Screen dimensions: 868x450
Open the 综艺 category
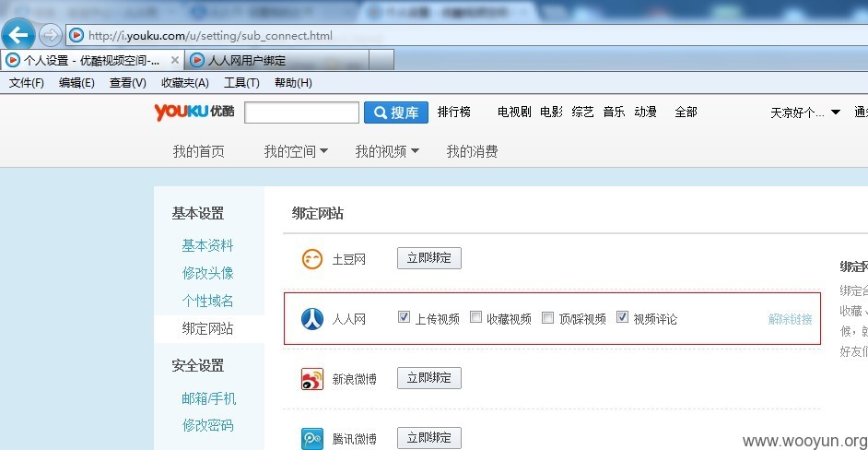click(582, 112)
